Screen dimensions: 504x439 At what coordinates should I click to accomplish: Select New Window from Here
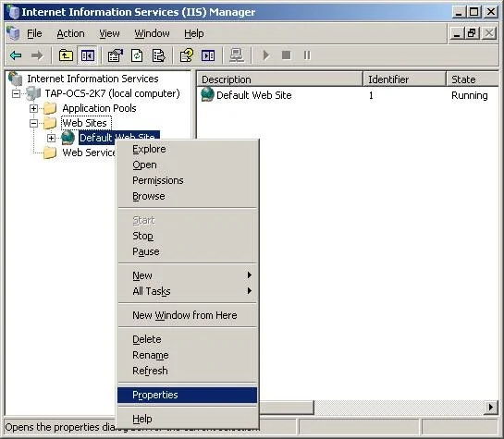point(188,315)
